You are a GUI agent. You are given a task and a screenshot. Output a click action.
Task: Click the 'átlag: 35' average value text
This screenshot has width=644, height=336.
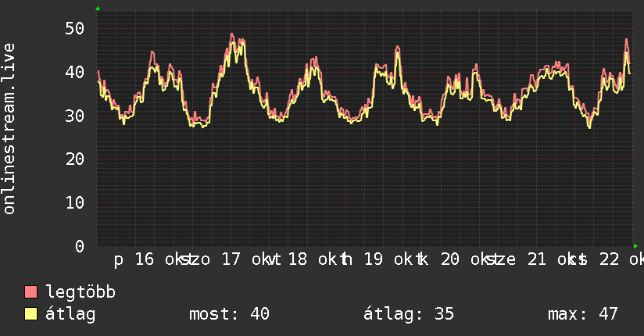409,314
